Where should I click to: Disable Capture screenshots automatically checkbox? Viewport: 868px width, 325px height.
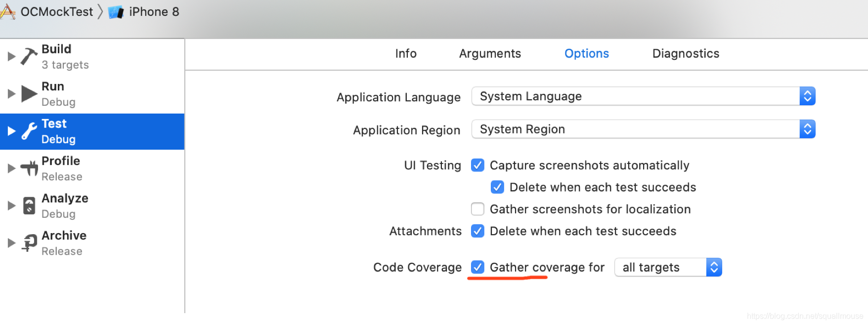point(477,165)
